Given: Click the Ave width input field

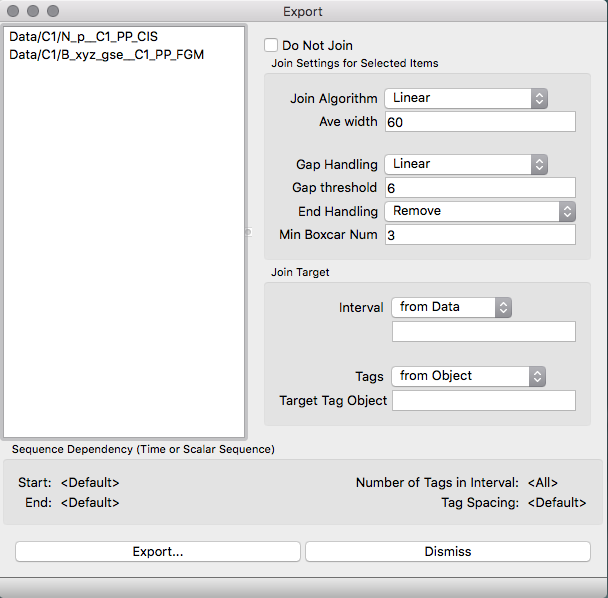Looking at the screenshot, I should 480,122.
